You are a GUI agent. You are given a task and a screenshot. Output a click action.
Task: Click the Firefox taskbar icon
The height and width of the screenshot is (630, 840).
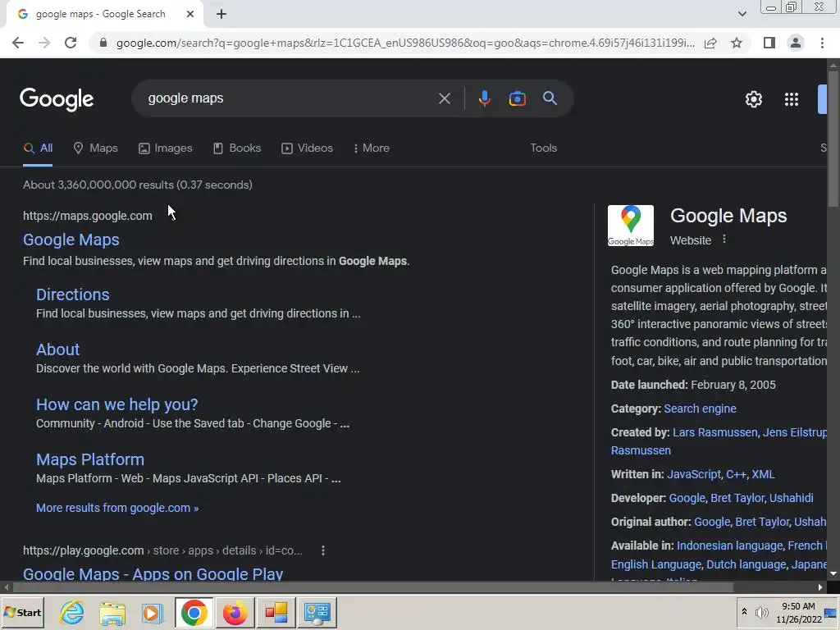235,613
